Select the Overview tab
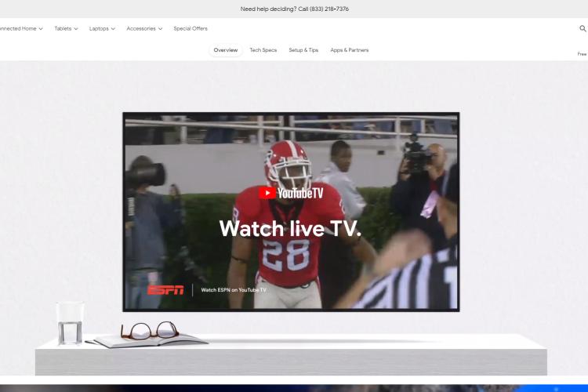The image size is (588, 392). click(x=225, y=50)
